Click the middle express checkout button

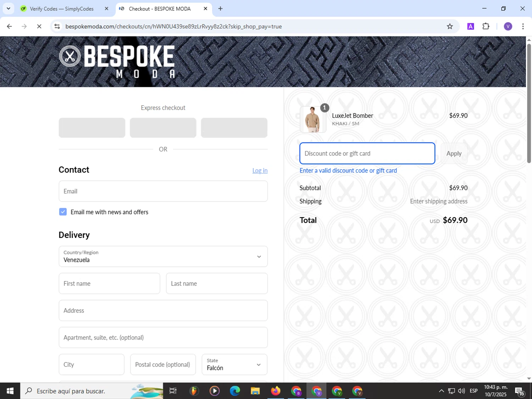(163, 128)
